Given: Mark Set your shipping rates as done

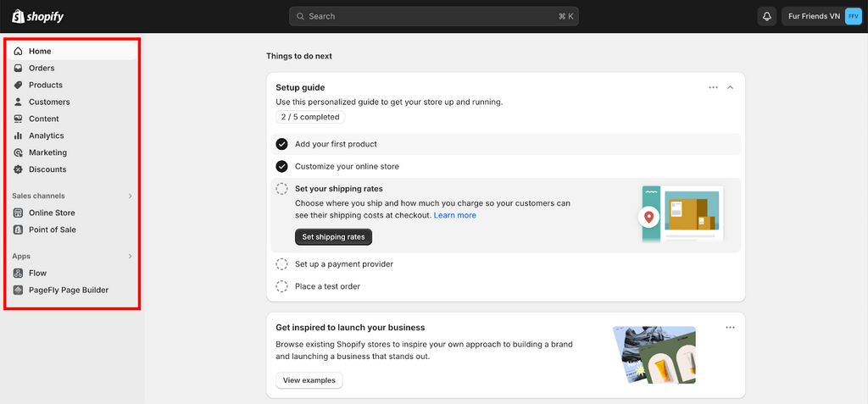Looking at the screenshot, I should (281, 189).
